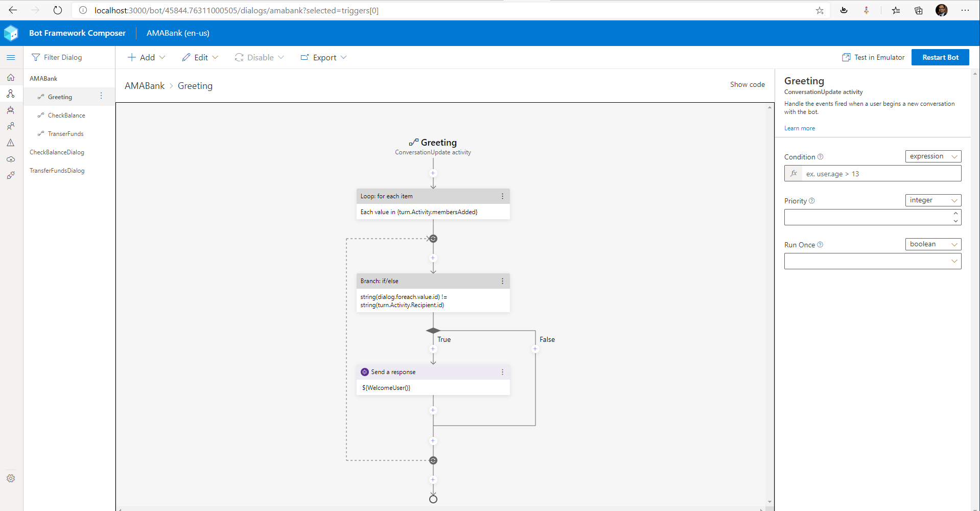This screenshot has width=980, height=511.
Task: Open browser settings and more menu
Action: tap(965, 10)
